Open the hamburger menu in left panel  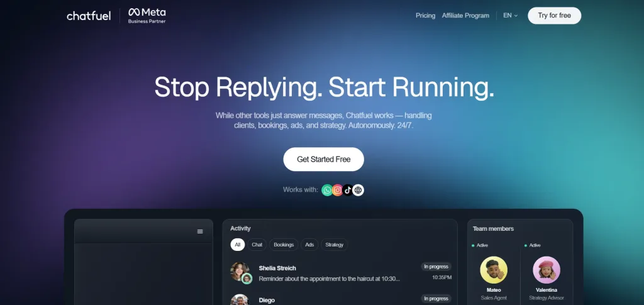click(200, 231)
